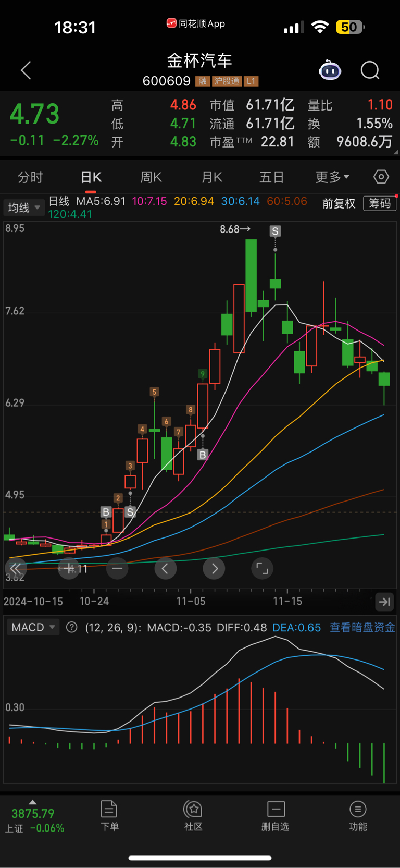
Task: Tap 市值 61.71亿 value
Action: [x=270, y=105]
